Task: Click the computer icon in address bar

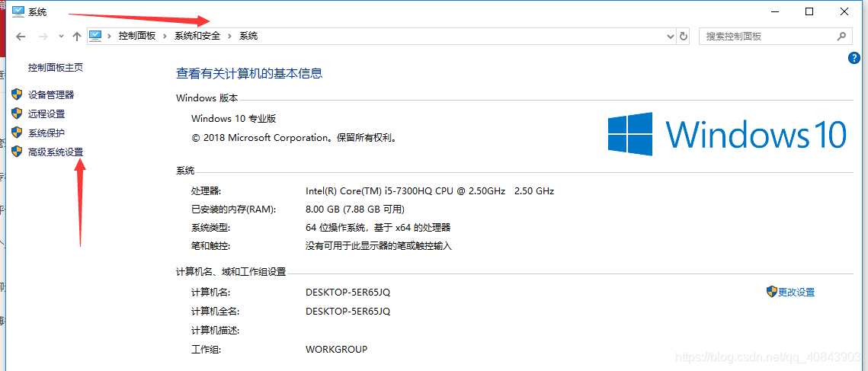Action: [x=95, y=36]
